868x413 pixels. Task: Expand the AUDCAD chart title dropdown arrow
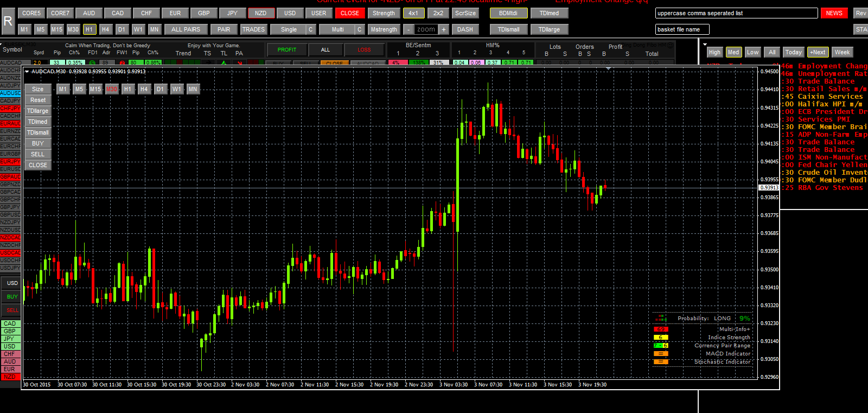27,71
